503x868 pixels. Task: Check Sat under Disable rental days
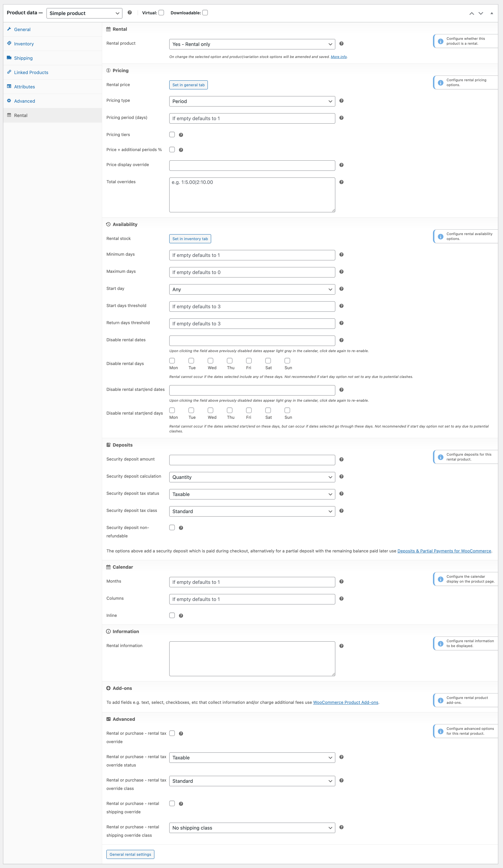pyautogui.click(x=268, y=361)
